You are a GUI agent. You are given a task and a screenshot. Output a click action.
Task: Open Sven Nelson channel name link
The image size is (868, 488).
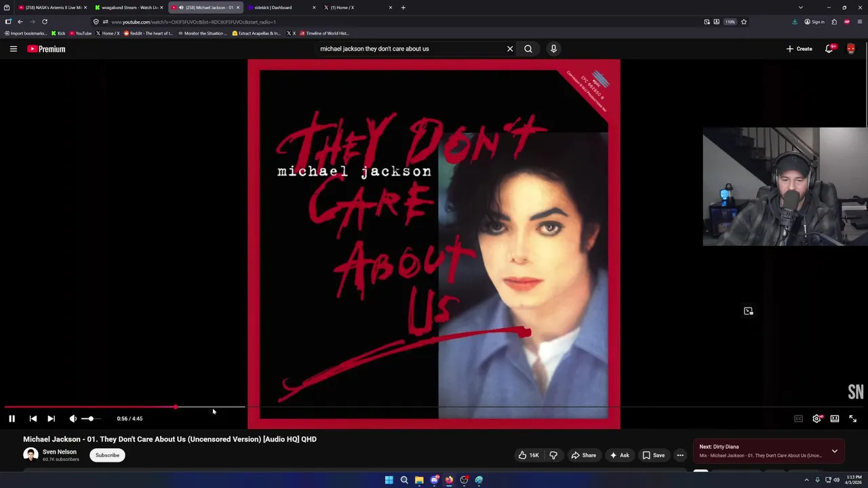[x=60, y=452]
